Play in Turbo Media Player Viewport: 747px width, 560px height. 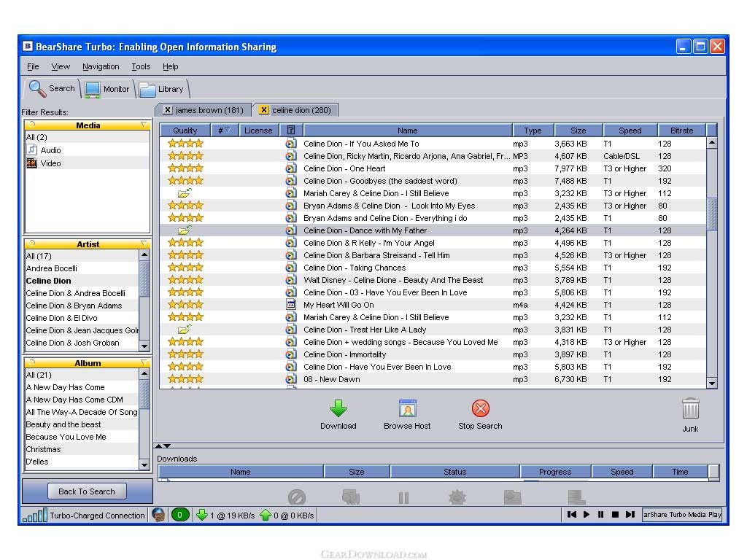pos(587,514)
